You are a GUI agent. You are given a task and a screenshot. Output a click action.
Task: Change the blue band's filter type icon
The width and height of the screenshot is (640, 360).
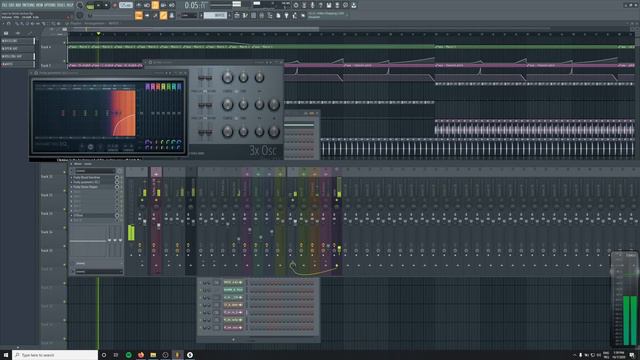tap(179, 142)
